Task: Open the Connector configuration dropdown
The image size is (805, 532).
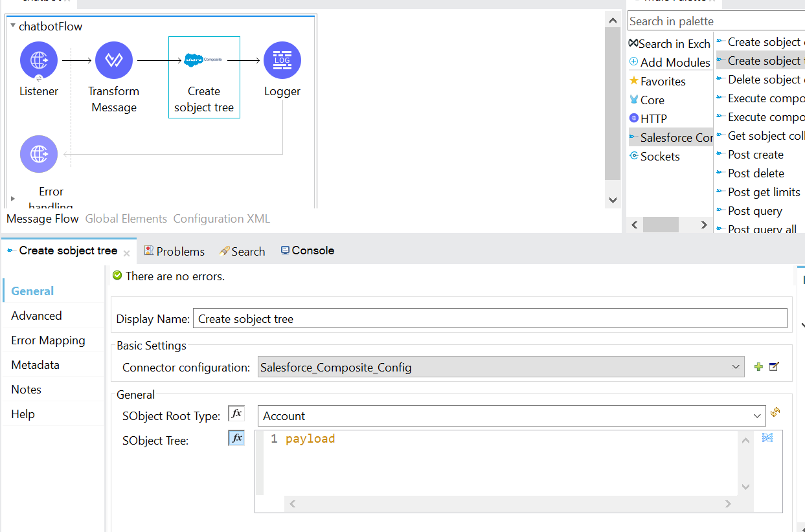Action: coord(736,367)
